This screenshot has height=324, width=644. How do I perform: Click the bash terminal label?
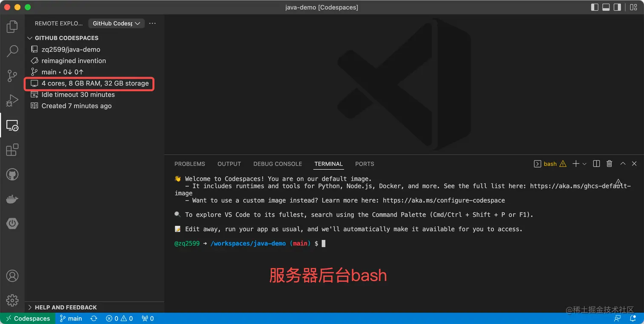pyautogui.click(x=550, y=164)
